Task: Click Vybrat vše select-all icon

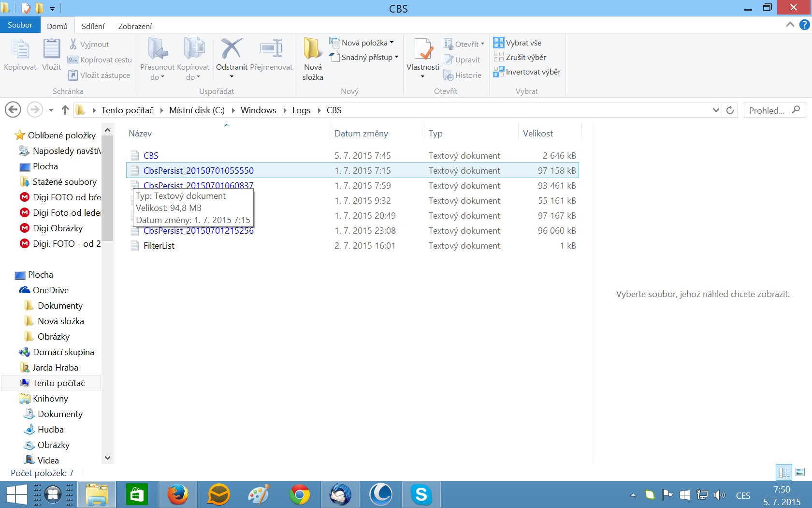Action: (x=498, y=43)
